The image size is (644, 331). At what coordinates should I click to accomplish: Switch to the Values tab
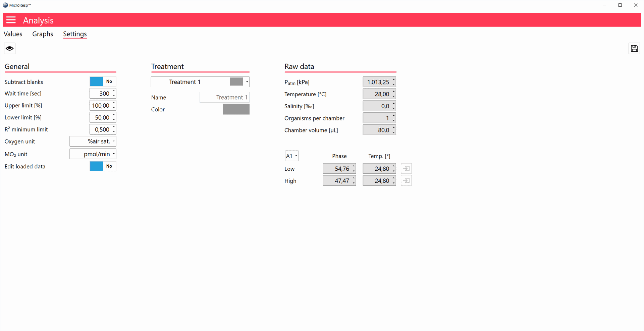point(13,34)
